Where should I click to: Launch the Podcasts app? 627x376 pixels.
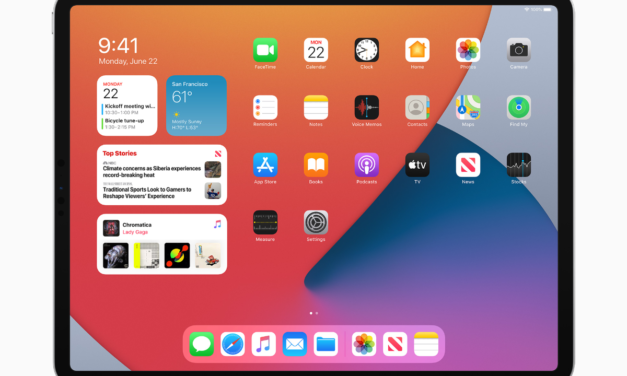367,165
